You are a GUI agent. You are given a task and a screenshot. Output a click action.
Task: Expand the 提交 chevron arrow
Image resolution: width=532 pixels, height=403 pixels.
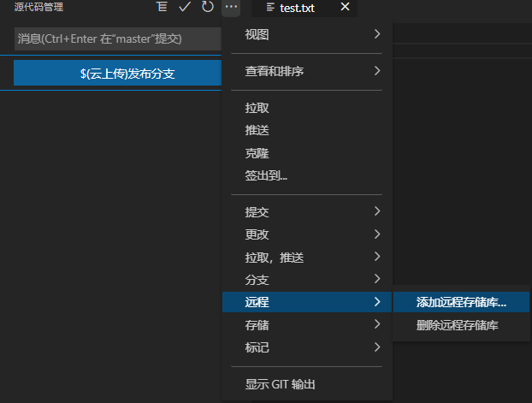coord(377,211)
